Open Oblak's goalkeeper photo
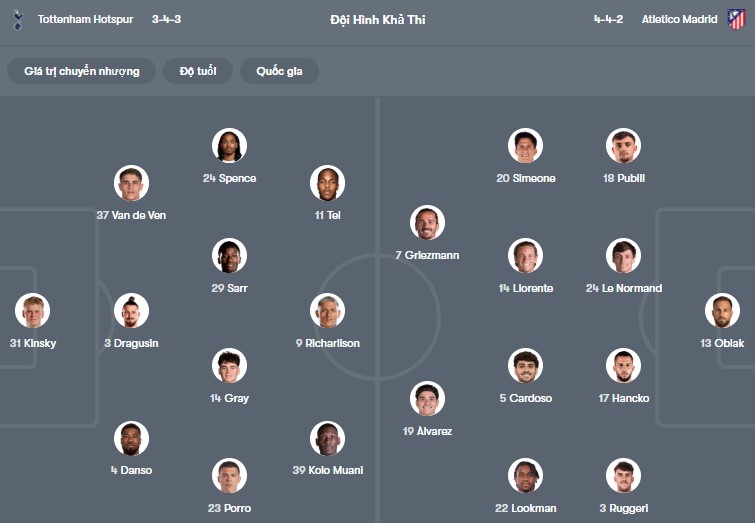The image size is (755, 523). 722,311
